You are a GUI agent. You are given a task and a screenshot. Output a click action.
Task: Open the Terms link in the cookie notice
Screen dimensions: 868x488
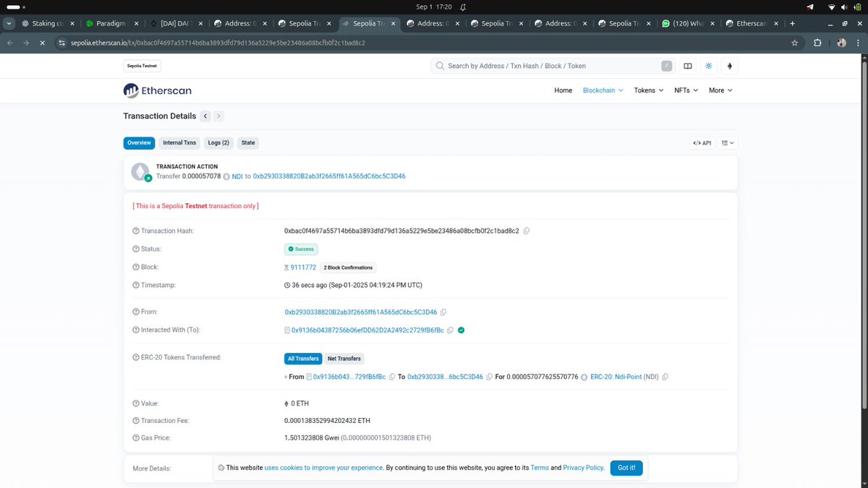(540, 468)
